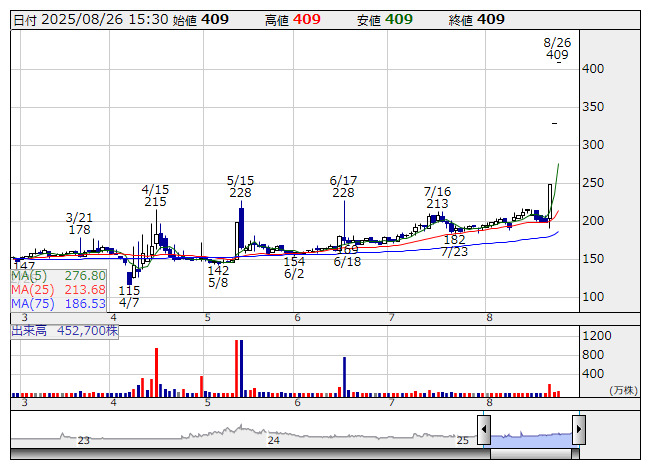Click the 7/16 peak label 213

pyautogui.click(x=437, y=204)
